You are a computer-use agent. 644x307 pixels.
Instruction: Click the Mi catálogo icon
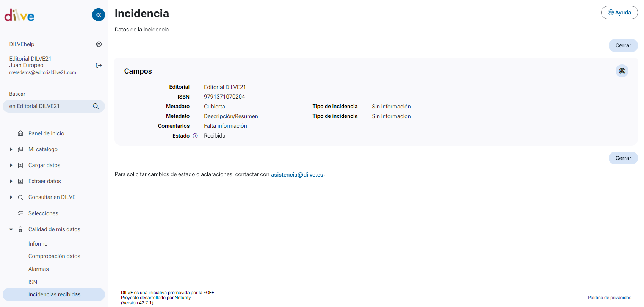[x=20, y=149]
